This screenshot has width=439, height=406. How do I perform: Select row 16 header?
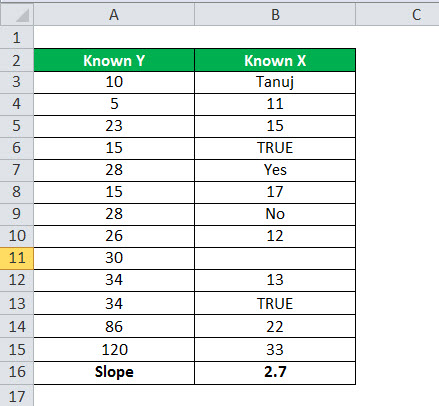click(x=17, y=373)
